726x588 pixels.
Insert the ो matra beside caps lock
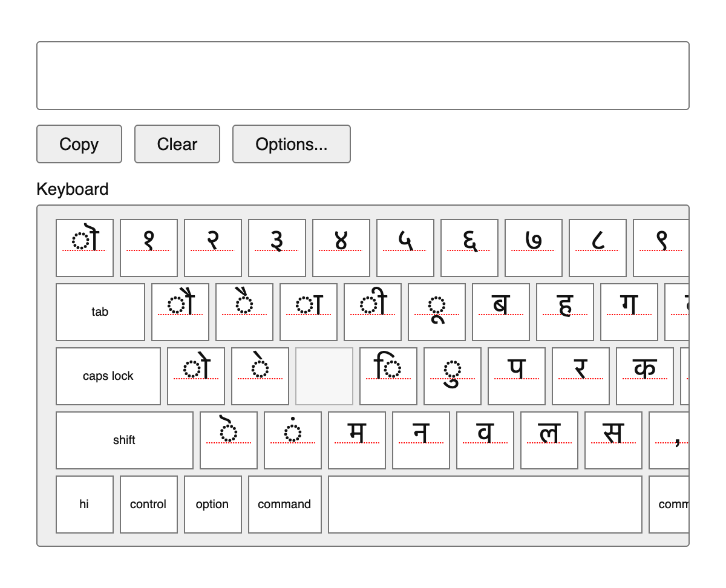tap(196, 376)
